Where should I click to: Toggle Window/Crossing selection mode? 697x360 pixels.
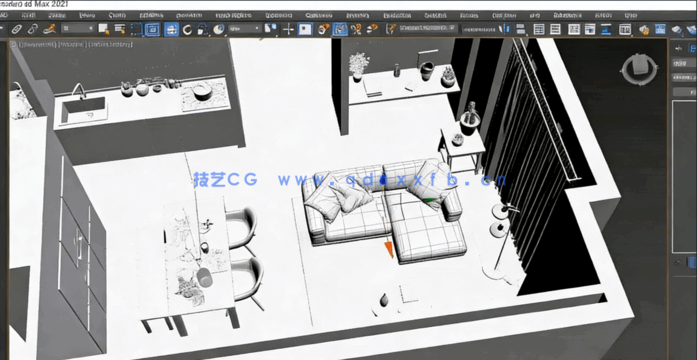[x=152, y=29]
